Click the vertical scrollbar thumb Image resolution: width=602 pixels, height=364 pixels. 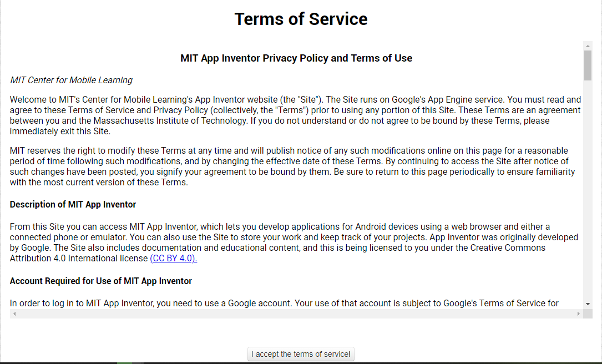pos(588,65)
